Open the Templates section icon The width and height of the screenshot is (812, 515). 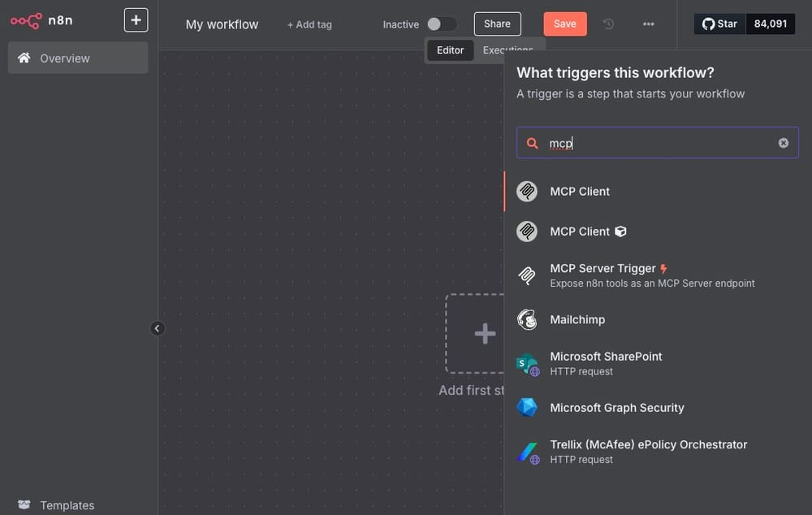click(24, 504)
